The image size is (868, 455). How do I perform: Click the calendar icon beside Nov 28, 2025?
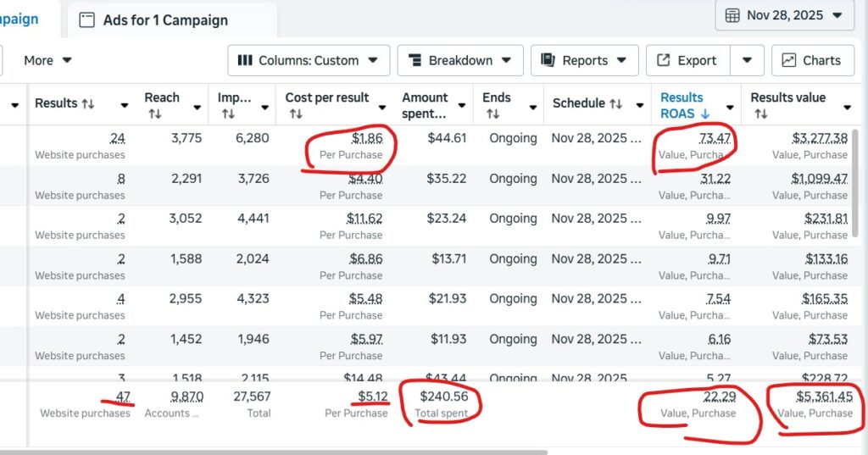(732, 15)
